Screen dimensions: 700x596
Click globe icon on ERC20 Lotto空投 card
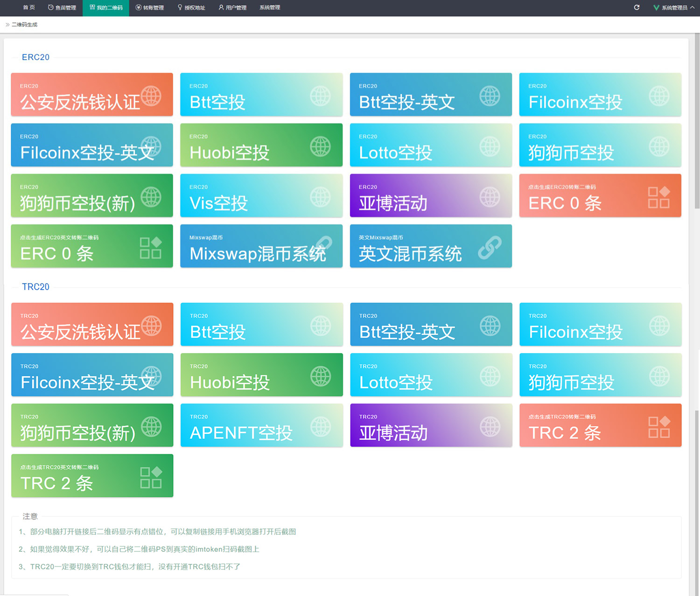click(490, 146)
